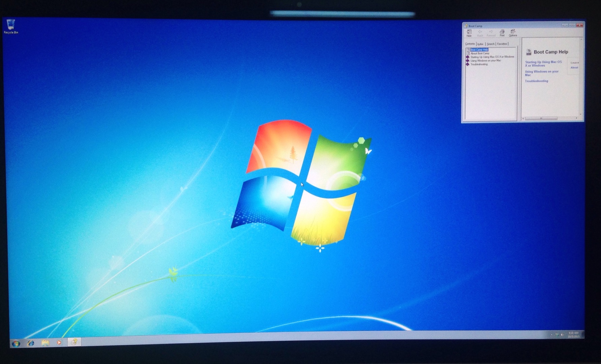Minimize the Boot Camp help window

(565, 25)
